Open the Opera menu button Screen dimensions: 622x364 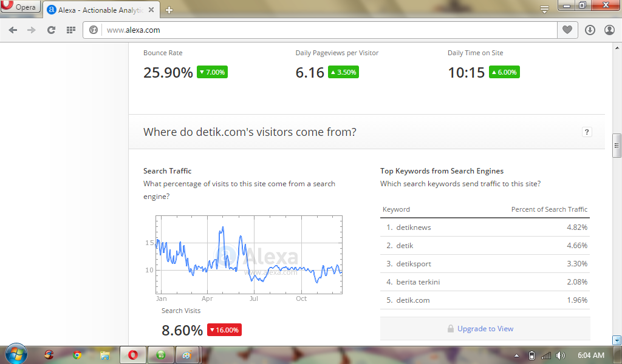pos(20,7)
